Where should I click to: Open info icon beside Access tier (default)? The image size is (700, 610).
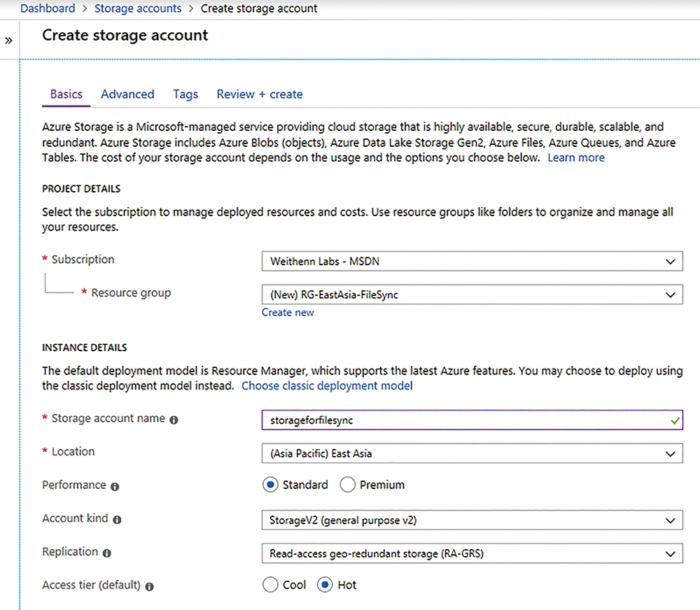150,586
